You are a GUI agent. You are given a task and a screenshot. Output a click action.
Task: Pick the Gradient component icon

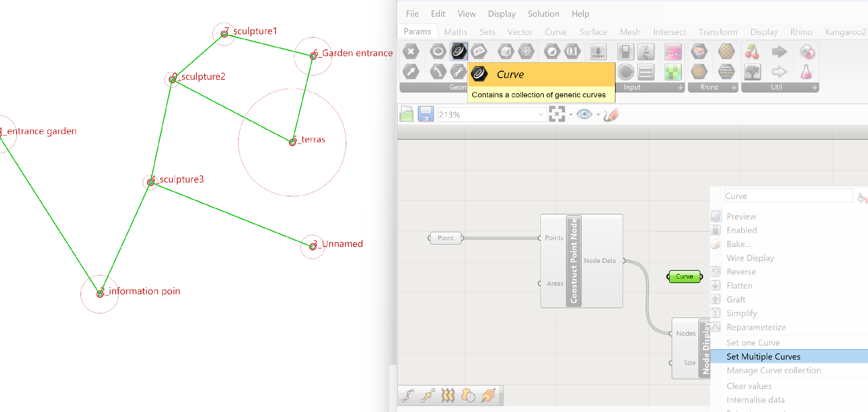[673, 51]
